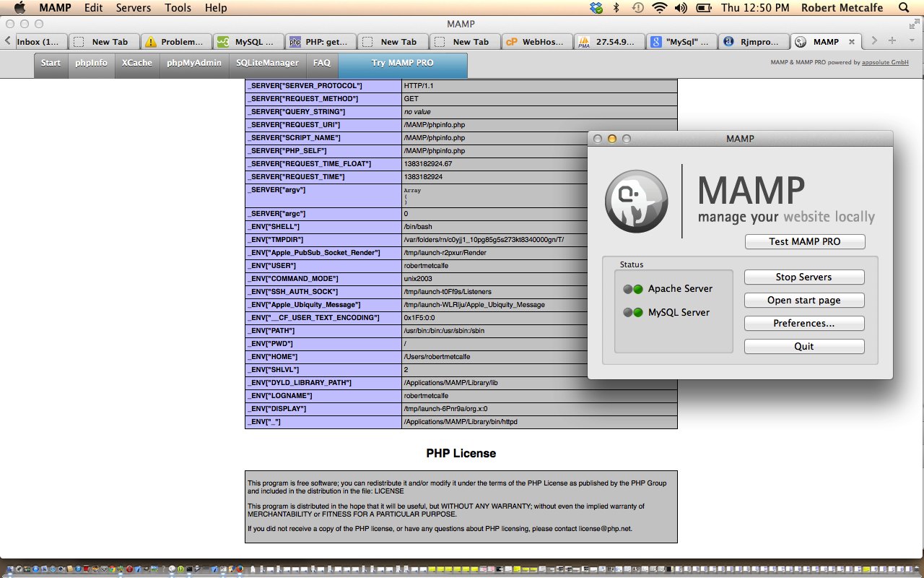Viewport: 924px width, 578px height.
Task: Click the volume speaker icon
Action: pos(681,8)
